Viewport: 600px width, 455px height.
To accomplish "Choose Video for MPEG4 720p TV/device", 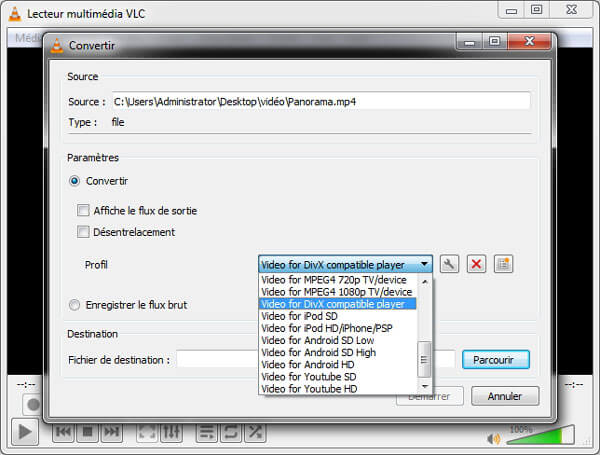I will [x=338, y=280].
